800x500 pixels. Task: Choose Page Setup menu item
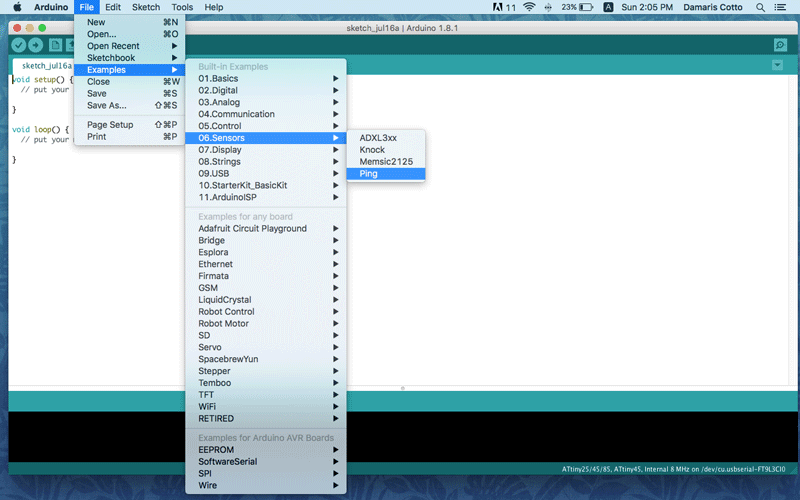click(130, 124)
